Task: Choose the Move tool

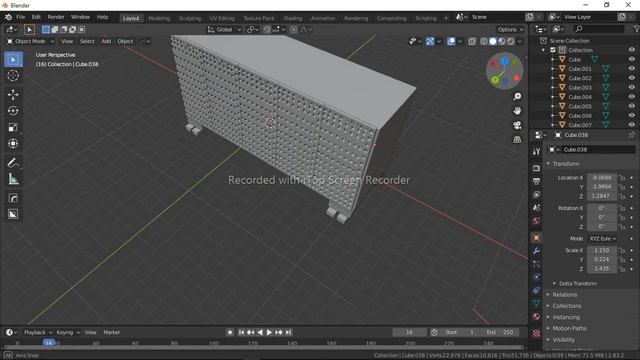Action: click(x=13, y=94)
